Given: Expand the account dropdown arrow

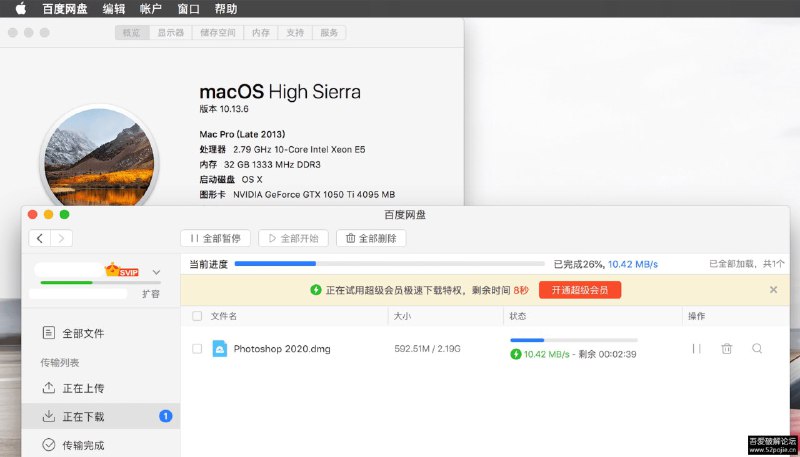Looking at the screenshot, I should [x=157, y=272].
